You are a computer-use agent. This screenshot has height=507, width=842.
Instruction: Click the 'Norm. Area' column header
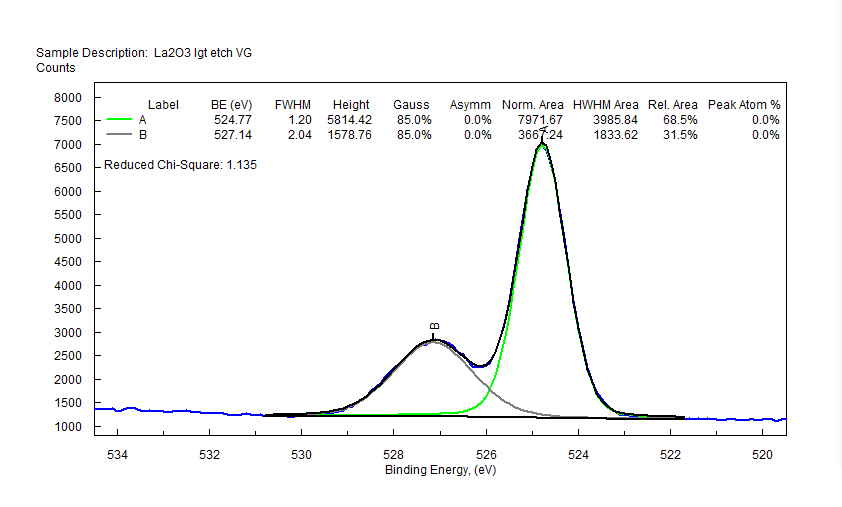tap(533, 105)
